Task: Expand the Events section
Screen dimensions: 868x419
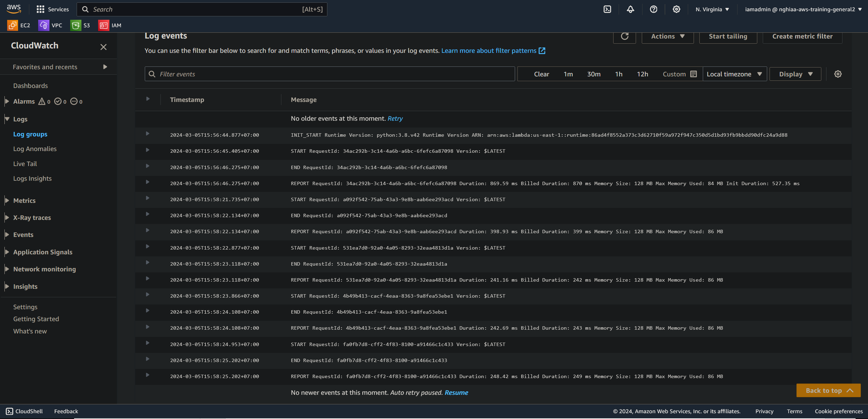Action: click(x=7, y=235)
